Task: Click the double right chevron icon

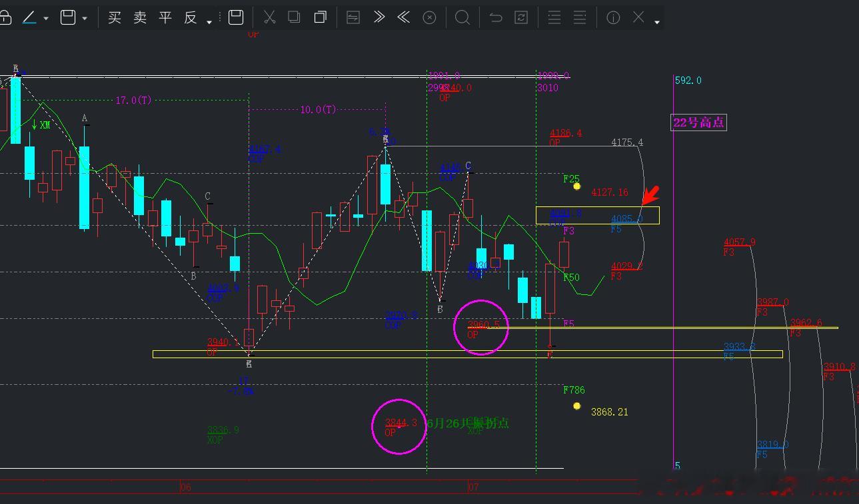Action: click(x=379, y=17)
